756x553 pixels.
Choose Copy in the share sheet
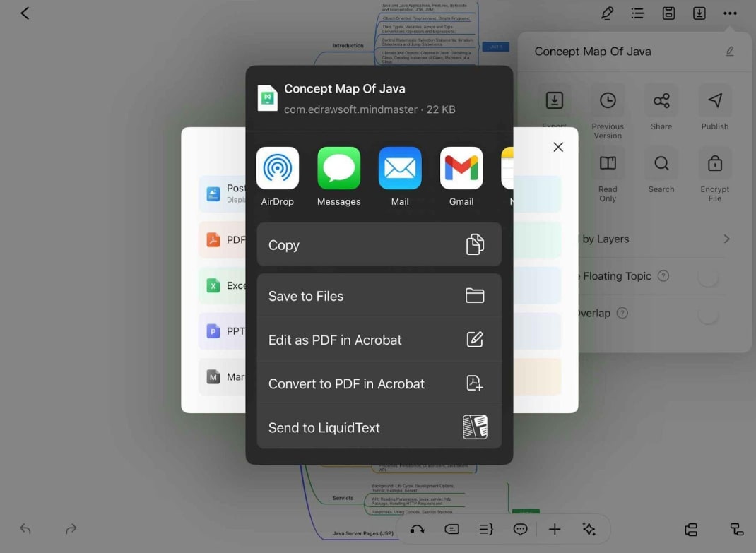(x=379, y=245)
